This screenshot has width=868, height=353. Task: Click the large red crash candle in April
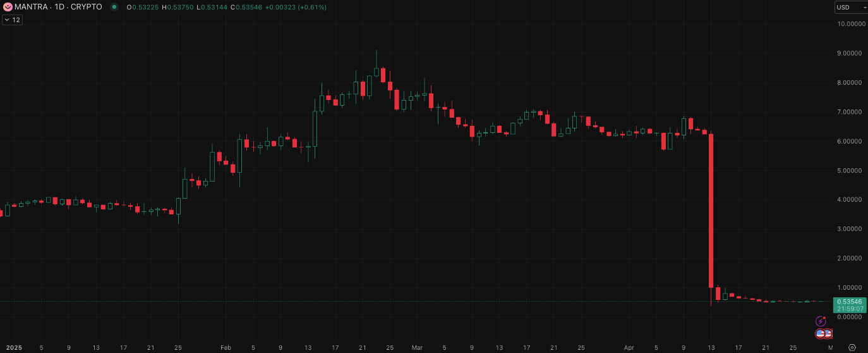(x=711, y=210)
